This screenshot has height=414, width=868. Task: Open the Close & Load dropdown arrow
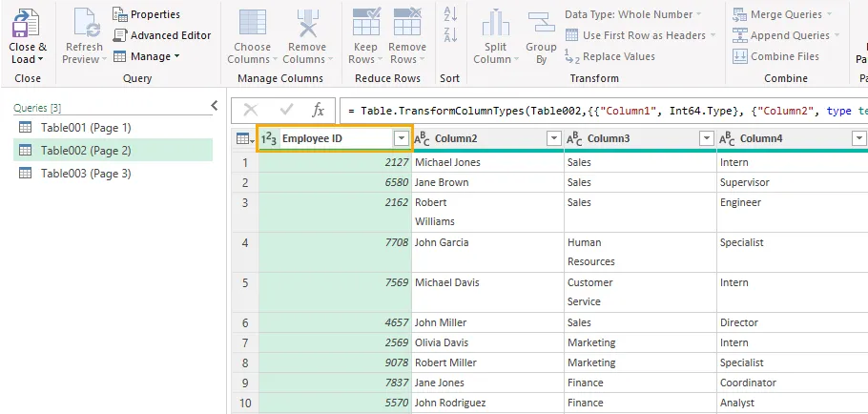[x=40, y=59]
